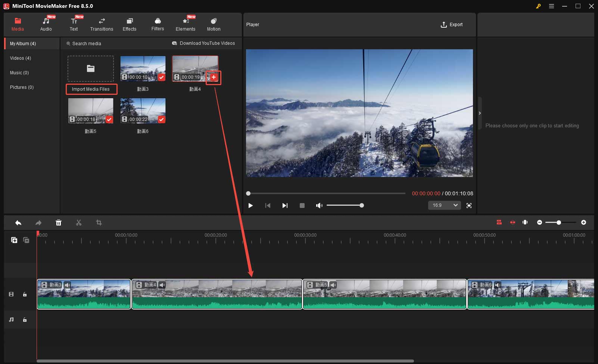Lock the audio track
This screenshot has height=364, width=598.
click(25, 320)
